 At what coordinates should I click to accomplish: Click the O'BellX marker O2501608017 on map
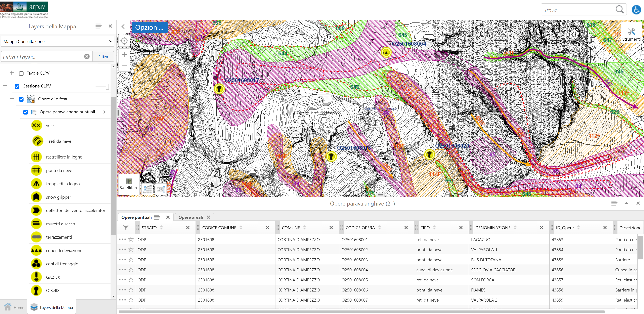point(219,89)
